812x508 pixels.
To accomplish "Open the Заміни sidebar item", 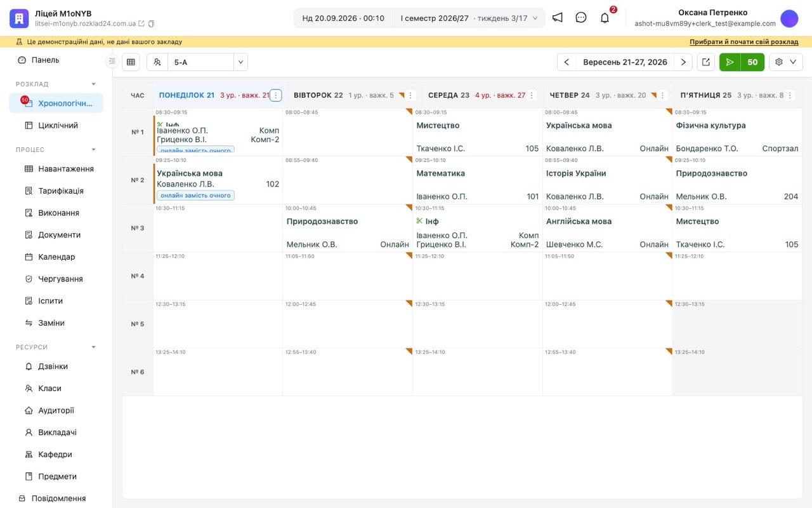I will [x=56, y=323].
